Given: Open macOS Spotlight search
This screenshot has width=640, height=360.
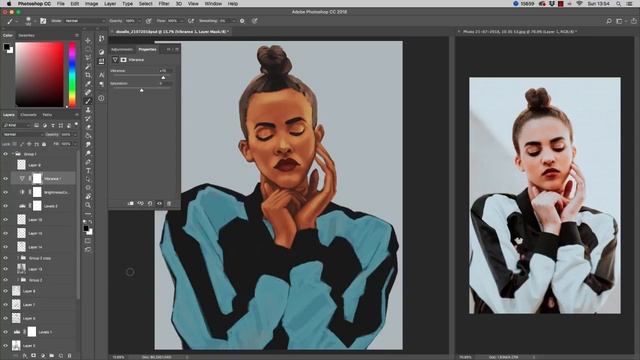Looking at the screenshot, I should [618, 4].
